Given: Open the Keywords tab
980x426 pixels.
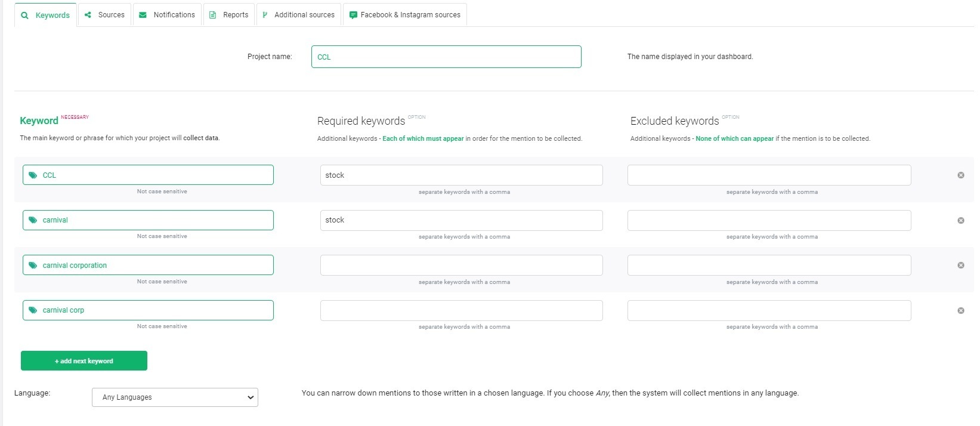Looking at the screenshot, I should pyautogui.click(x=45, y=15).
